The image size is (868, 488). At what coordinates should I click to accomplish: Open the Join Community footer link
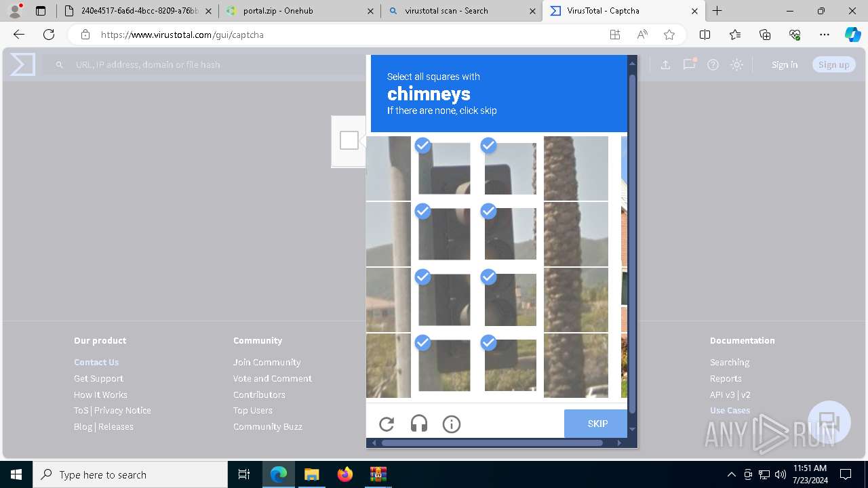click(x=267, y=362)
